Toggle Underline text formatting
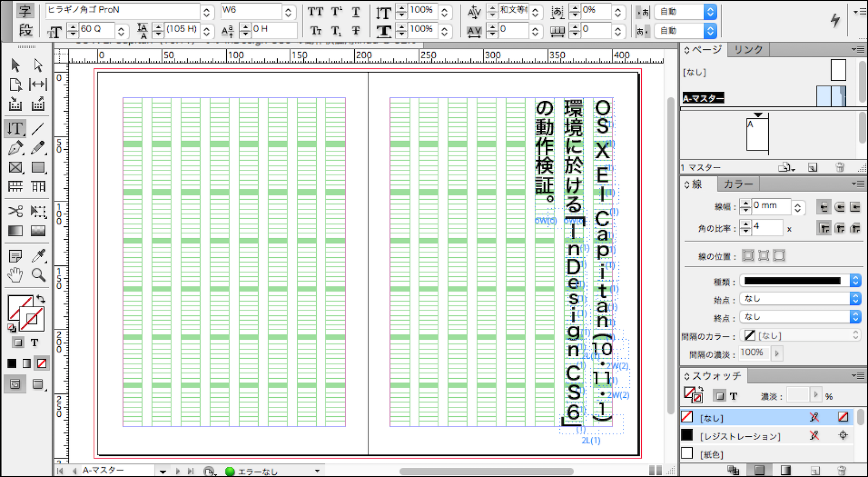The height and width of the screenshot is (477, 868). coord(356,11)
